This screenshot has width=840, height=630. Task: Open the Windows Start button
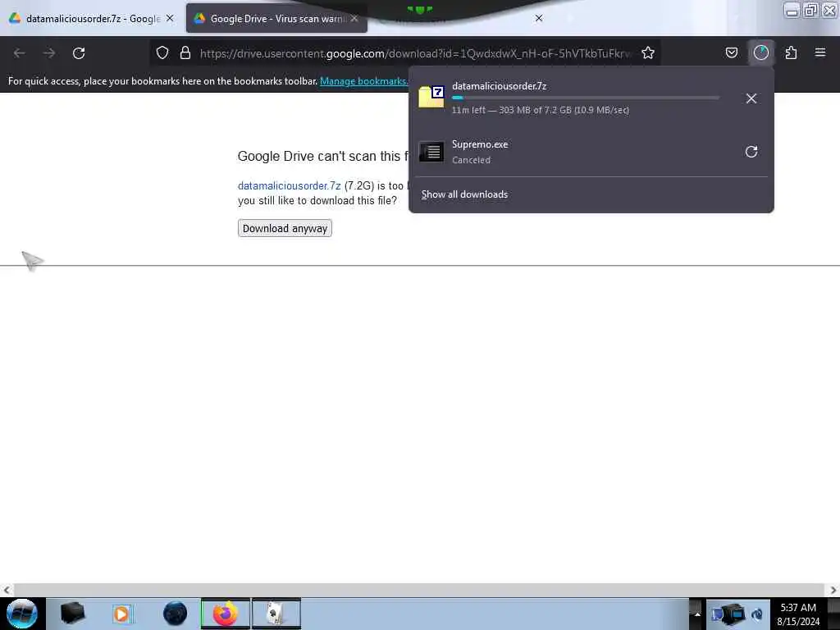coord(22,614)
